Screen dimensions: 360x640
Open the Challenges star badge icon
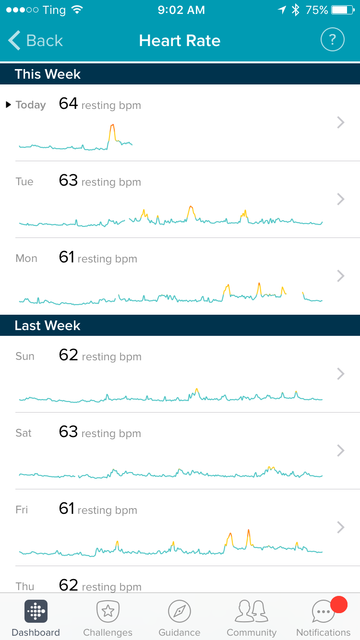pyautogui.click(x=108, y=611)
